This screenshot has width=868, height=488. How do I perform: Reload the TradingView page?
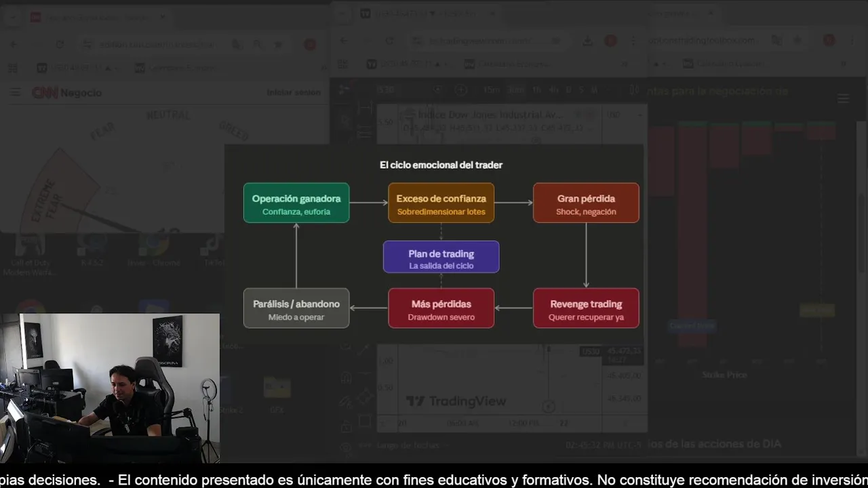389,41
